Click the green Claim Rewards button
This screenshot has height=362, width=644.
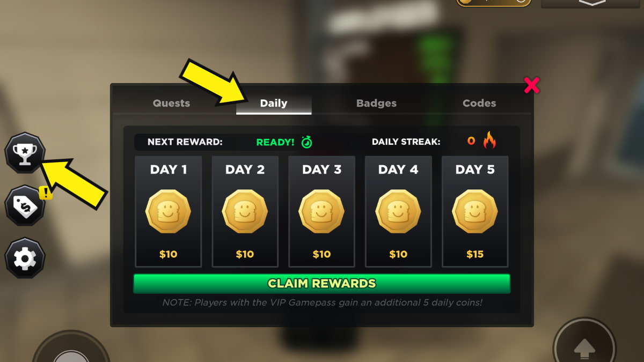coord(321,284)
